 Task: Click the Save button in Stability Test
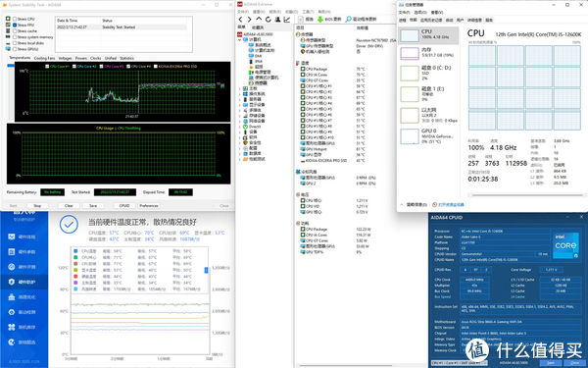click(x=93, y=206)
